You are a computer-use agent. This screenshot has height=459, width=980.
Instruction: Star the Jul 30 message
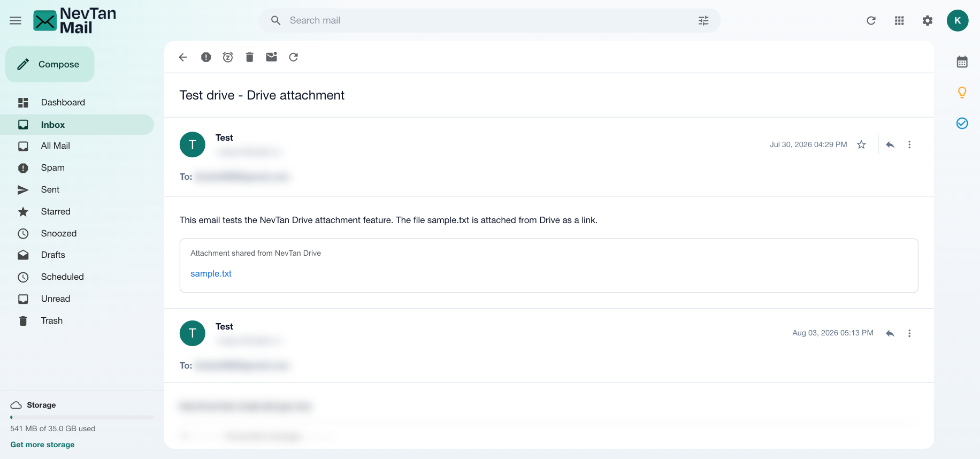861,144
